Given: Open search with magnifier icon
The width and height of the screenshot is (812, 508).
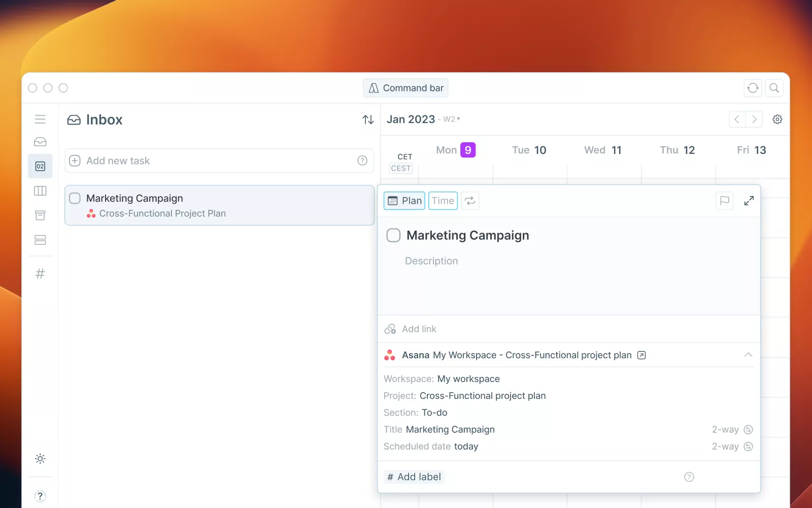Looking at the screenshot, I should tap(774, 88).
